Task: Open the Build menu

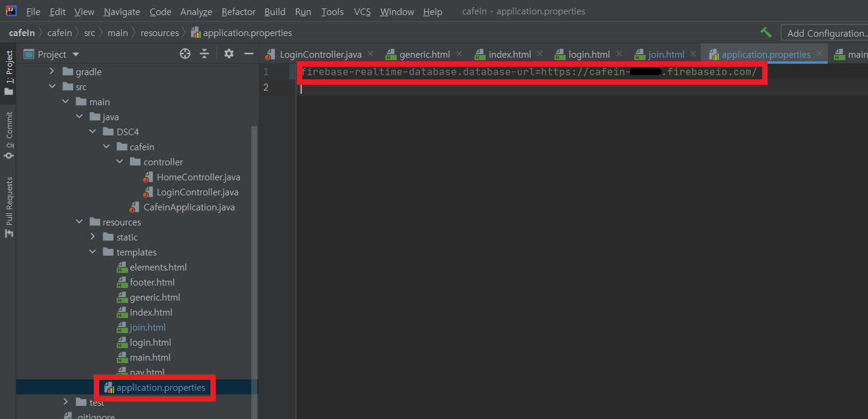Action: coord(275,11)
